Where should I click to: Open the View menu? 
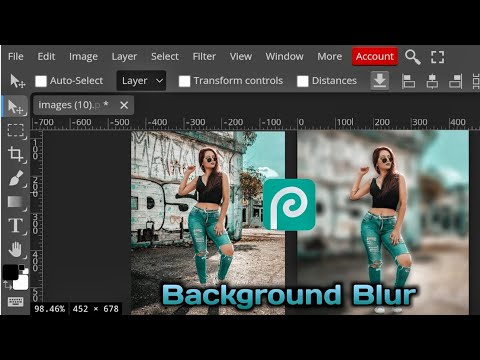[241, 57]
